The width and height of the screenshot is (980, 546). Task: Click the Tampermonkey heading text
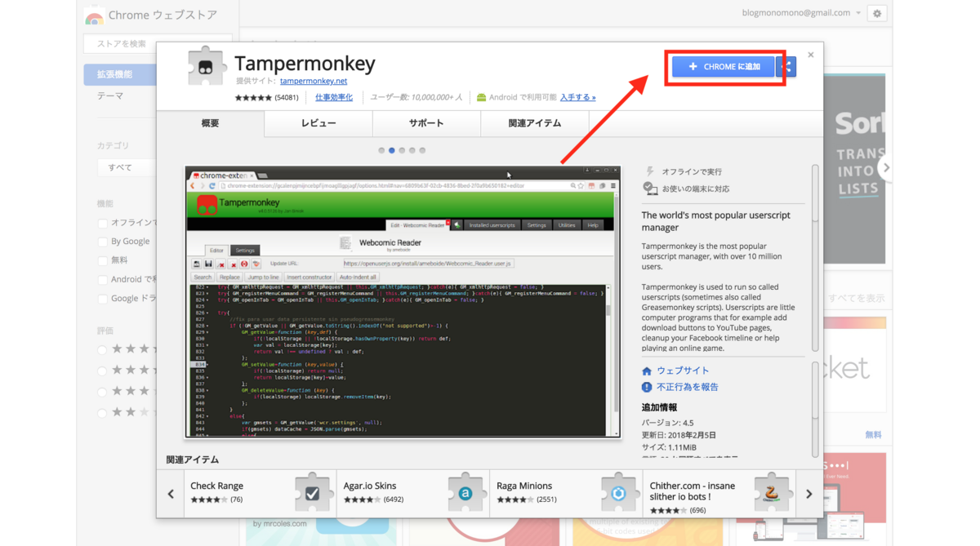305,64
